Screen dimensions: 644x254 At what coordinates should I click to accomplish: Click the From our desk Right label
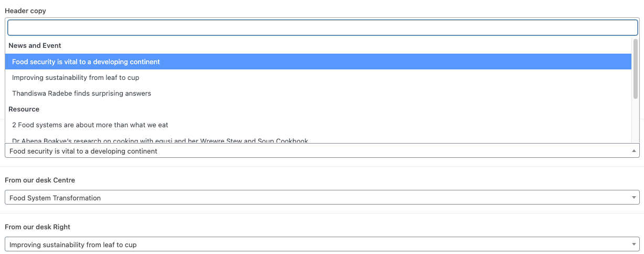(x=37, y=227)
